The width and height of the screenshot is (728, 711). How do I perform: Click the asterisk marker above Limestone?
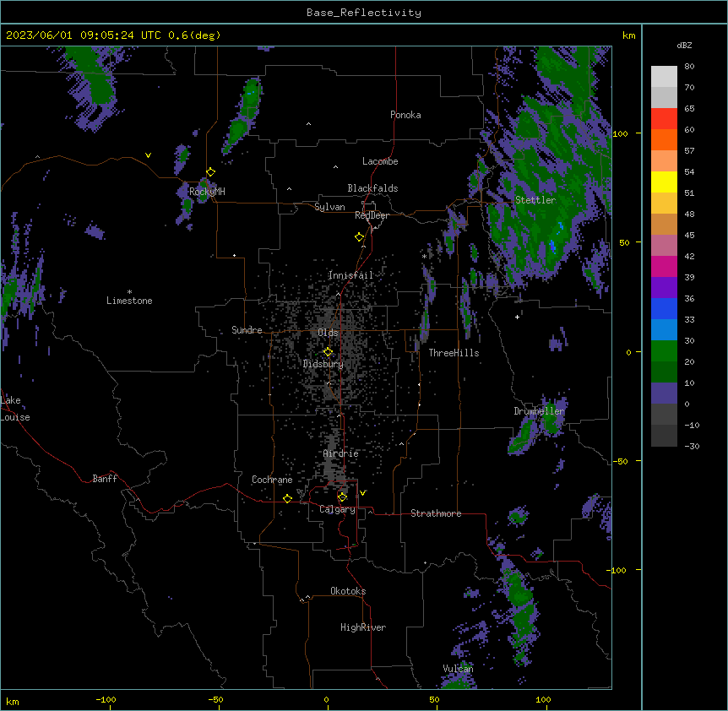129,291
